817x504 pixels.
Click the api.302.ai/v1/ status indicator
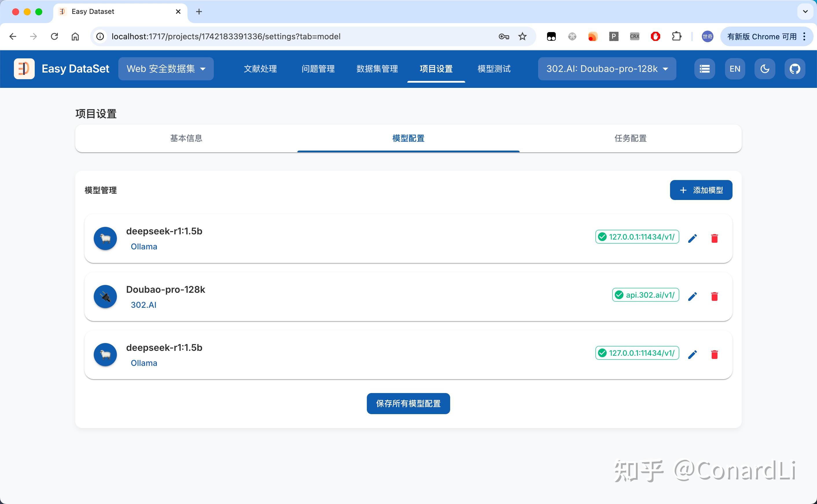click(645, 295)
